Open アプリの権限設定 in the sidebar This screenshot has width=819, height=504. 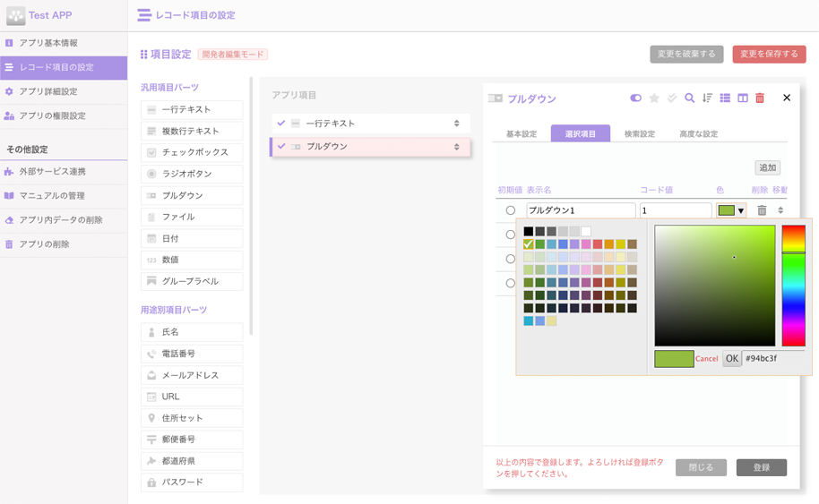click(64, 115)
